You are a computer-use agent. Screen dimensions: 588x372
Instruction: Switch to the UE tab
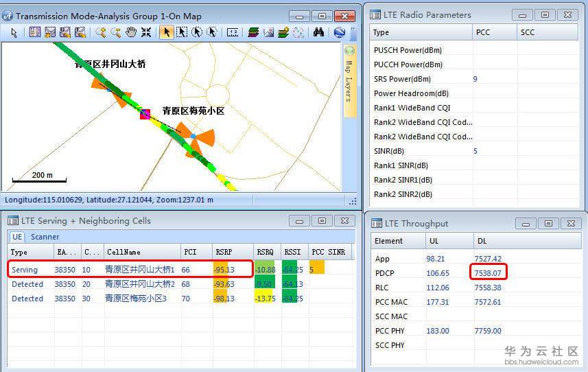[17, 237]
